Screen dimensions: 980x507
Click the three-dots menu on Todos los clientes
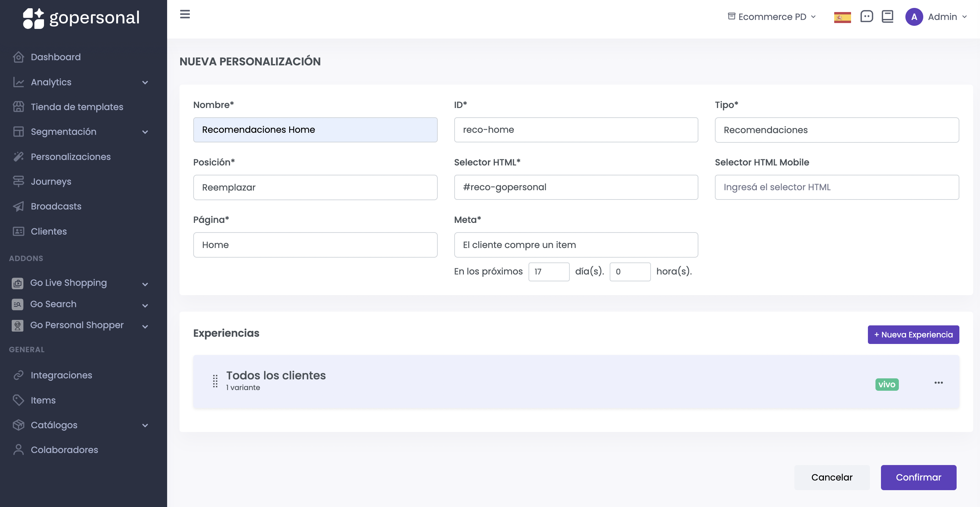coord(938,382)
